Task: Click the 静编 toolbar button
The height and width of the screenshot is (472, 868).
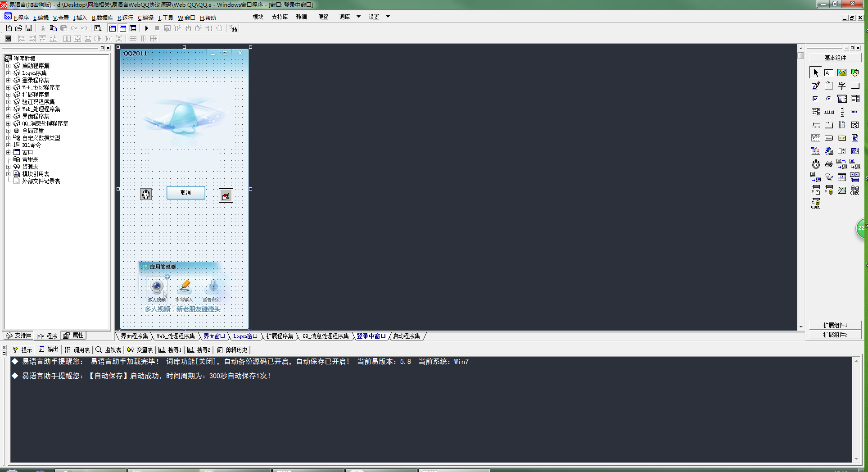Action: tap(302, 17)
